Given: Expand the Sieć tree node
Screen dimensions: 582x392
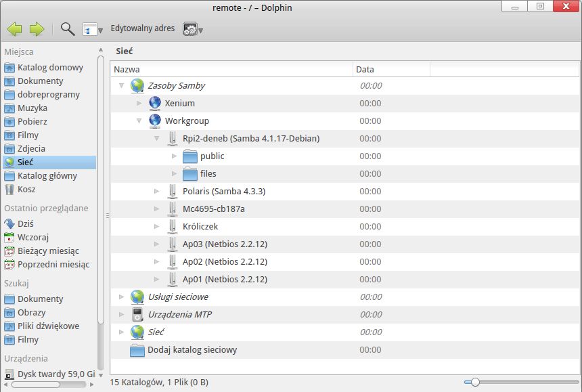Looking at the screenshot, I should (121, 332).
